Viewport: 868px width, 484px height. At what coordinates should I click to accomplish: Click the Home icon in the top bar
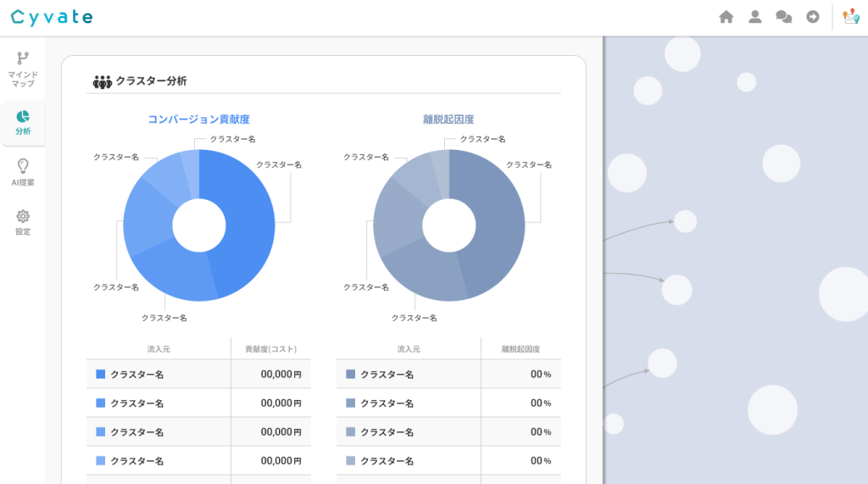tap(726, 17)
